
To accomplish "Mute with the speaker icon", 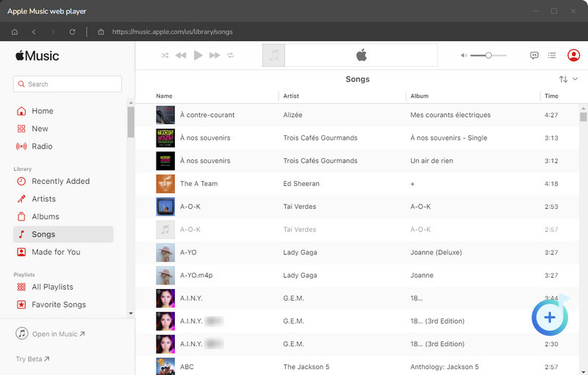I will click(464, 55).
